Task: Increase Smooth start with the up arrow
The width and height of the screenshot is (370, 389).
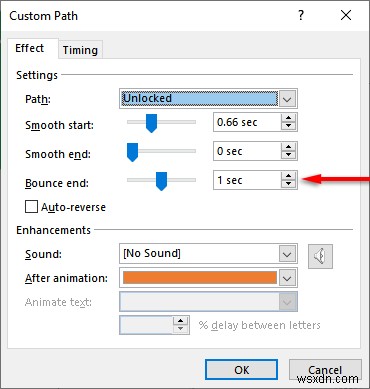Action: tap(288, 118)
